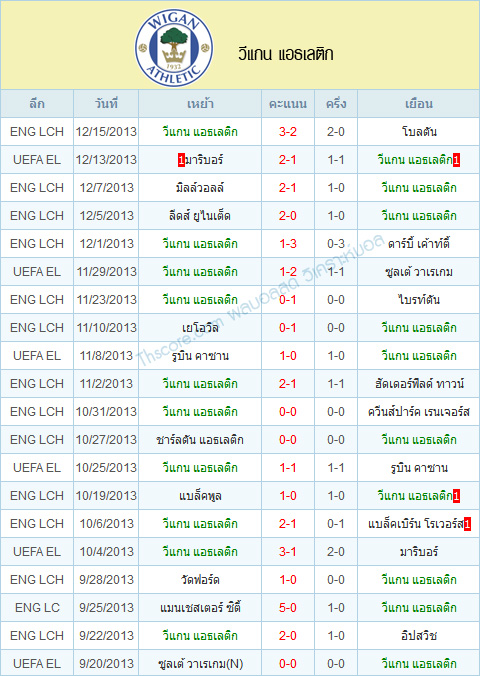Viewport: 480px width, 676px height.
Task: Click the red card badge beside มาริบอร์ home
Action: pyautogui.click(x=181, y=160)
